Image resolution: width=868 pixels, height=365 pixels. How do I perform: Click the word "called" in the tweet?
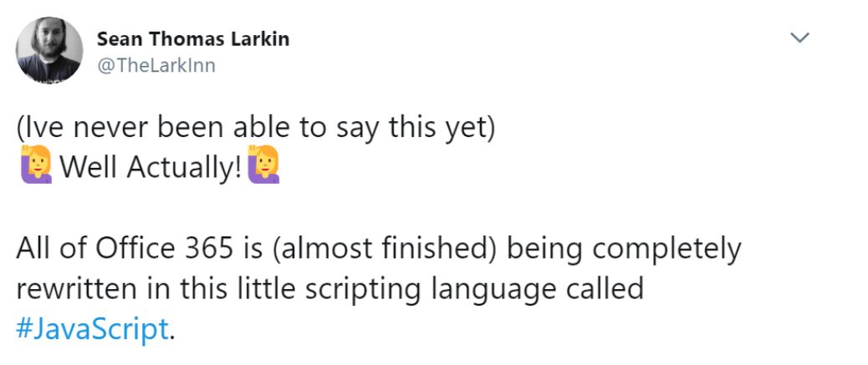point(603,289)
